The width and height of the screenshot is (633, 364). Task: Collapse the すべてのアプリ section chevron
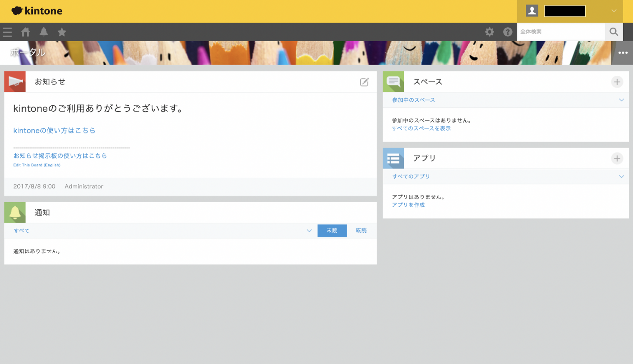pyautogui.click(x=622, y=176)
